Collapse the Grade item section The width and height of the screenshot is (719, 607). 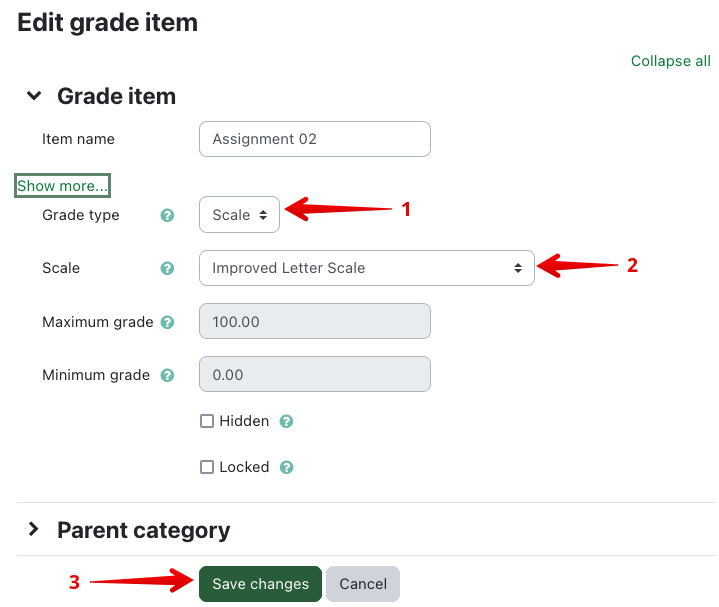click(x=34, y=96)
